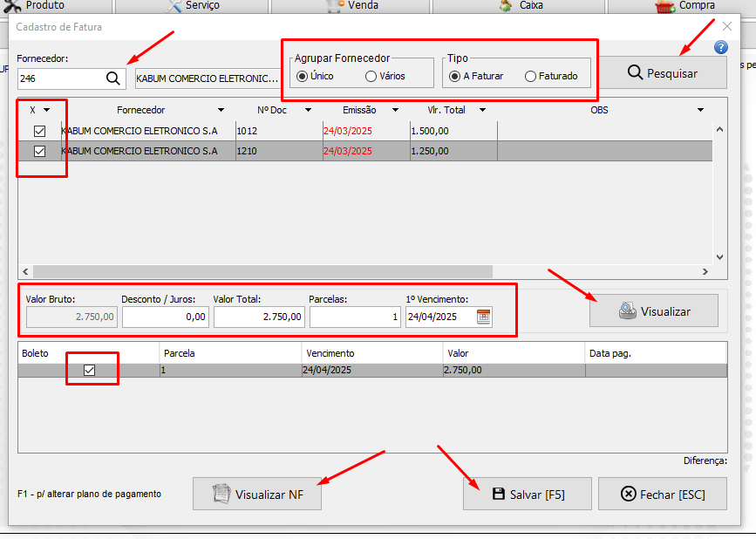
Task: Open the Emissão column filter arrow
Action: tap(395, 110)
